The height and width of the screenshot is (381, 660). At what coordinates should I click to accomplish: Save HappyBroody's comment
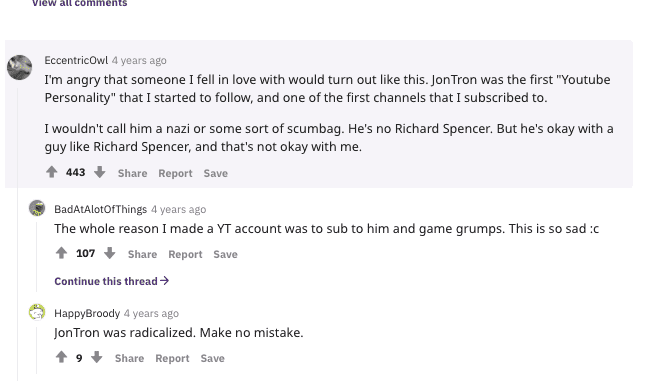point(213,358)
